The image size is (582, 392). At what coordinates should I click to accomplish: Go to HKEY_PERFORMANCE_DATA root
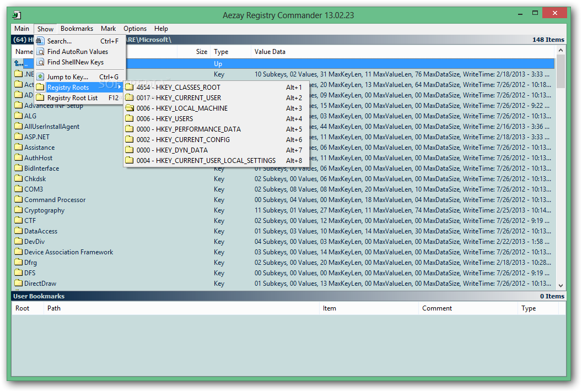(217, 129)
